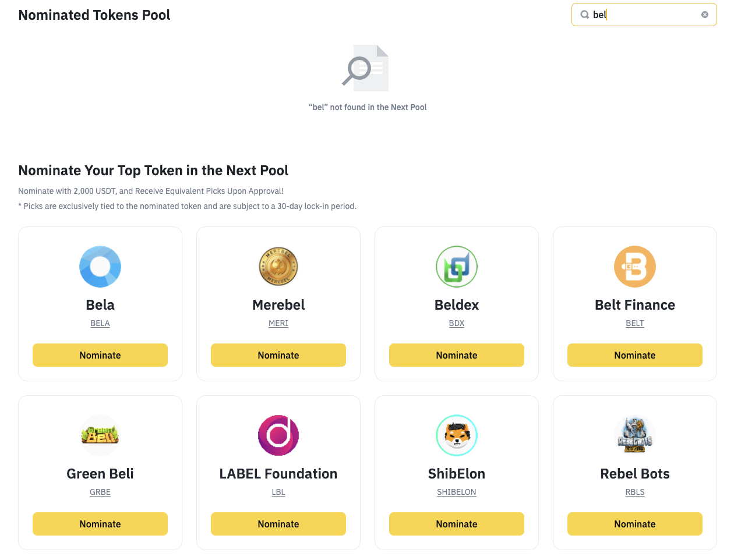The height and width of the screenshot is (560, 734).
Task: Follow the RBLS ticker link
Action: 635,492
